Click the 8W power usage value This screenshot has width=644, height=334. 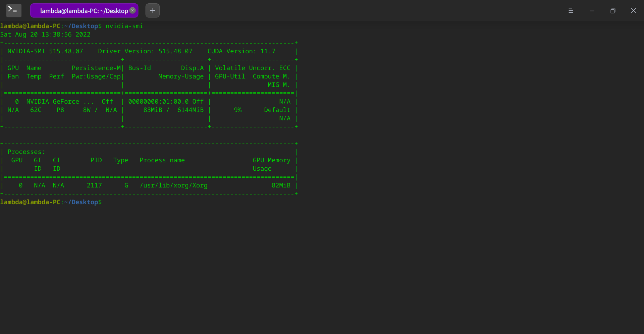[x=87, y=110]
